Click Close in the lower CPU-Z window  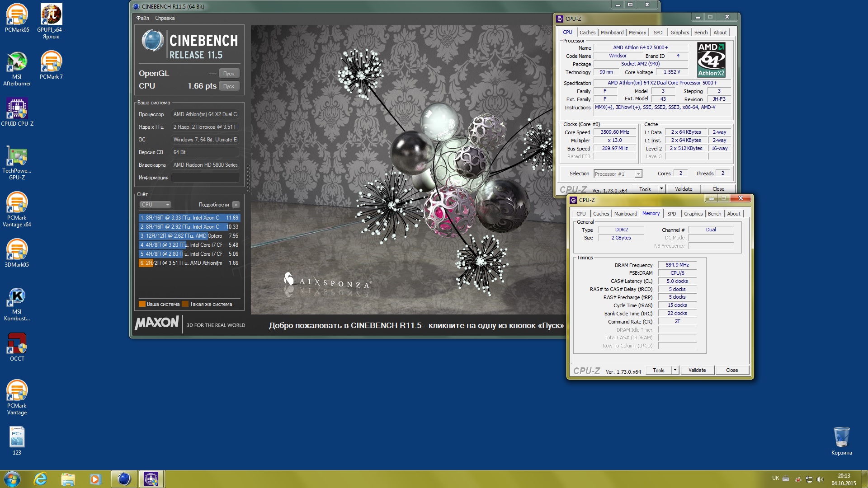(732, 370)
